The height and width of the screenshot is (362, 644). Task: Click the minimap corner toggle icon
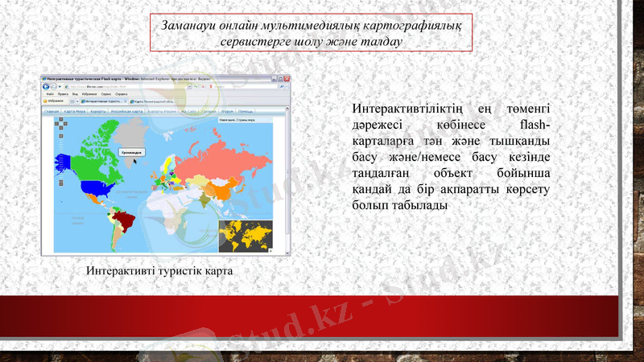(270, 250)
